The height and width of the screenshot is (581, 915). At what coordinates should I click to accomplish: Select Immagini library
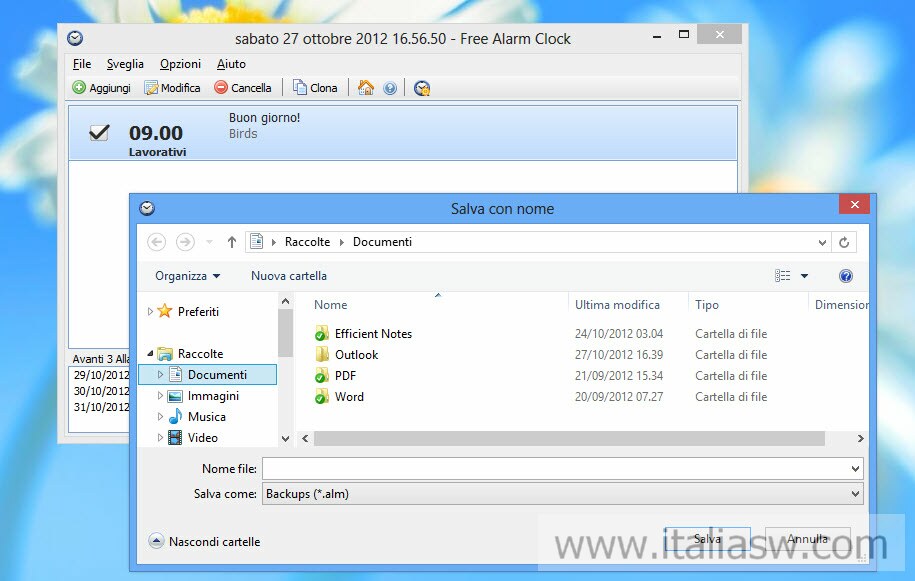pyautogui.click(x=213, y=396)
